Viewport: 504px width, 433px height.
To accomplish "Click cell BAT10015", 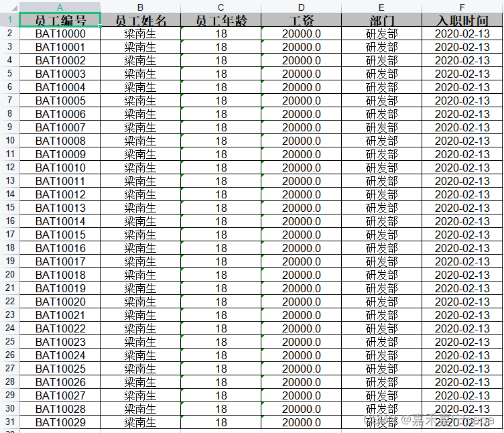I will (x=60, y=235).
